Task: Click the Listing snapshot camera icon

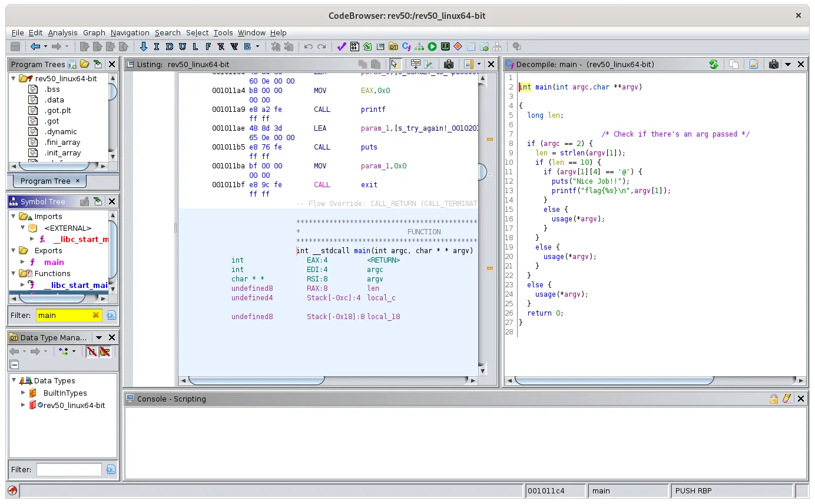Action: [449, 64]
